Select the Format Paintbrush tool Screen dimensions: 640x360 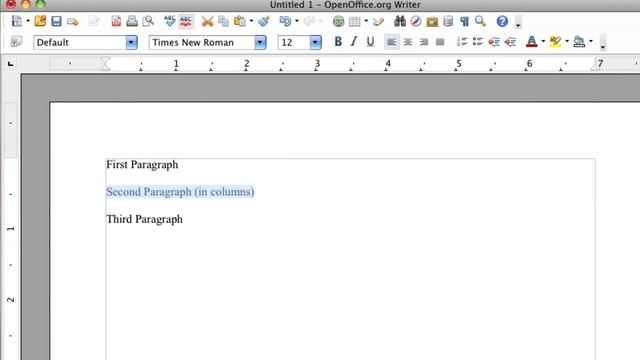[x=264, y=21]
